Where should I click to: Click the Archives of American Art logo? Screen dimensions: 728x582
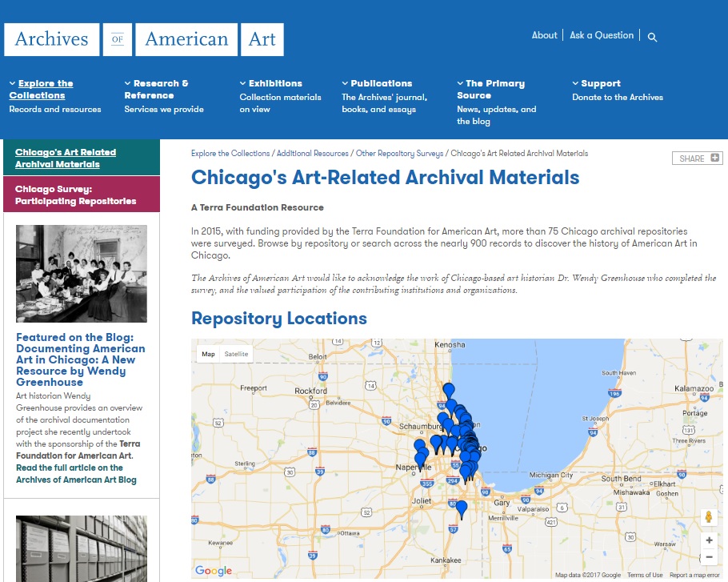tap(144, 39)
